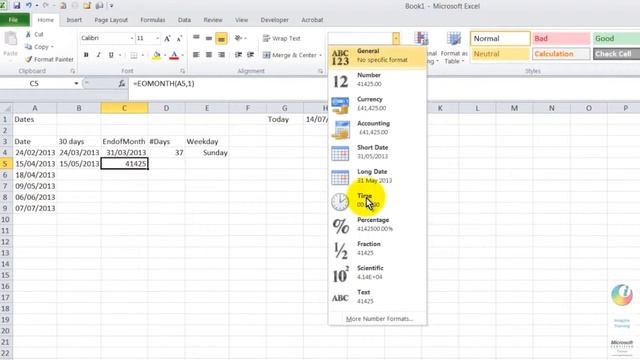The height and width of the screenshot is (360, 640).
Task: Click Format as Table icon
Action: pos(454,47)
